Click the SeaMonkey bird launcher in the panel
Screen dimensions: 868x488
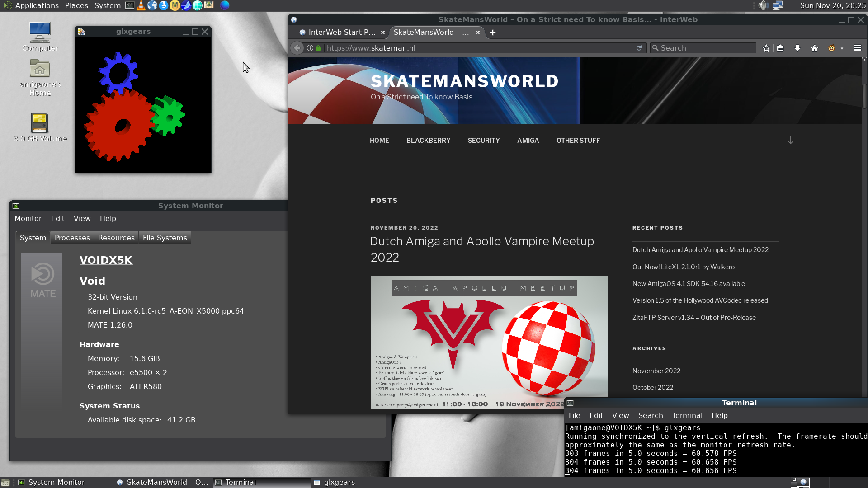click(186, 5)
